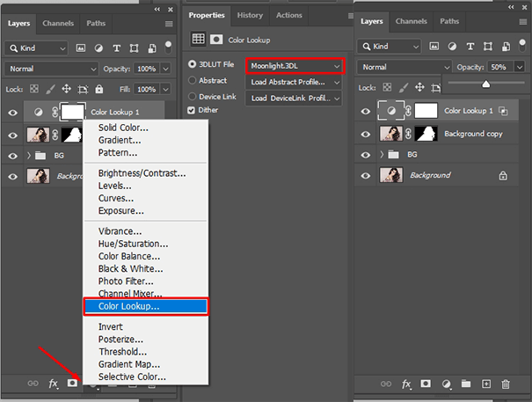Click adjustment layer filter icon in left Layers panel
The width and height of the screenshot is (532, 402).
point(98,48)
